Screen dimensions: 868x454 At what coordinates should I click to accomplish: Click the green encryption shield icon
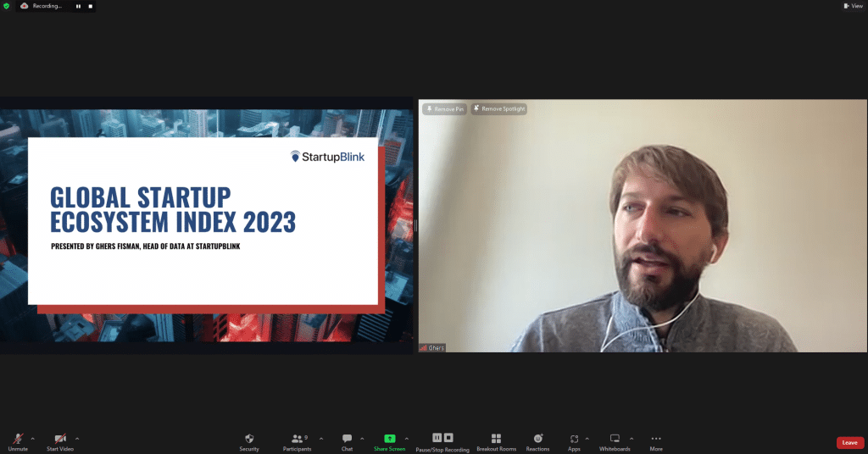7,6
